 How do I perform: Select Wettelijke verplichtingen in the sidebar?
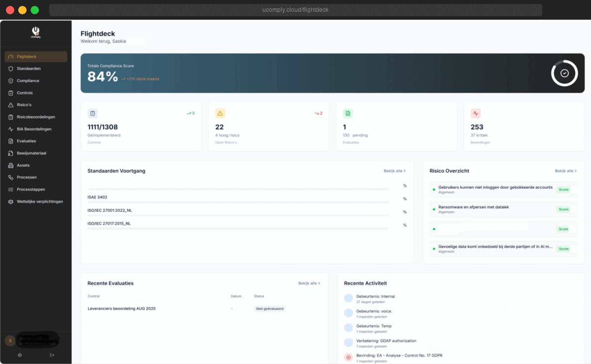tap(39, 201)
